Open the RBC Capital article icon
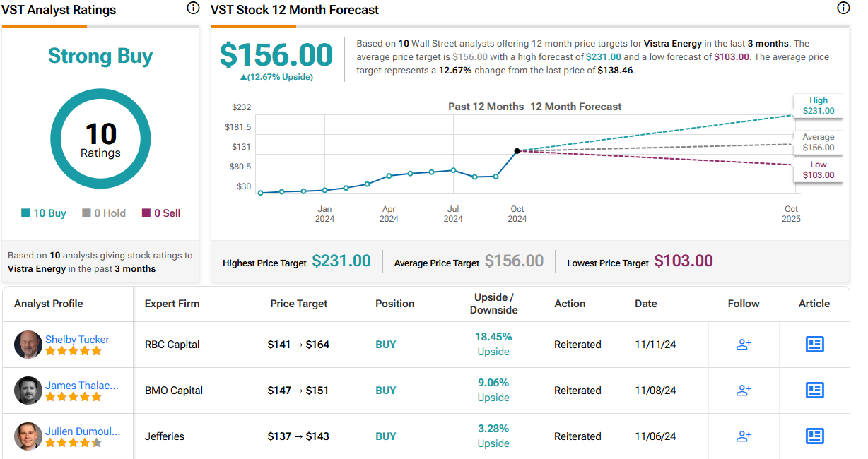The image size is (868, 459). pyautogui.click(x=814, y=345)
